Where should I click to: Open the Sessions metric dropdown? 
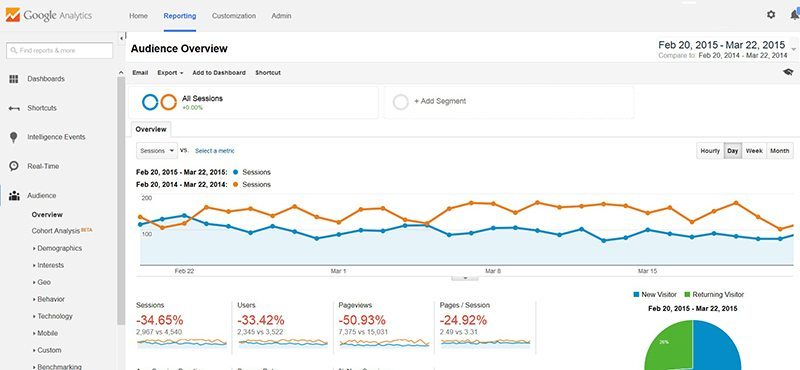pyautogui.click(x=157, y=151)
